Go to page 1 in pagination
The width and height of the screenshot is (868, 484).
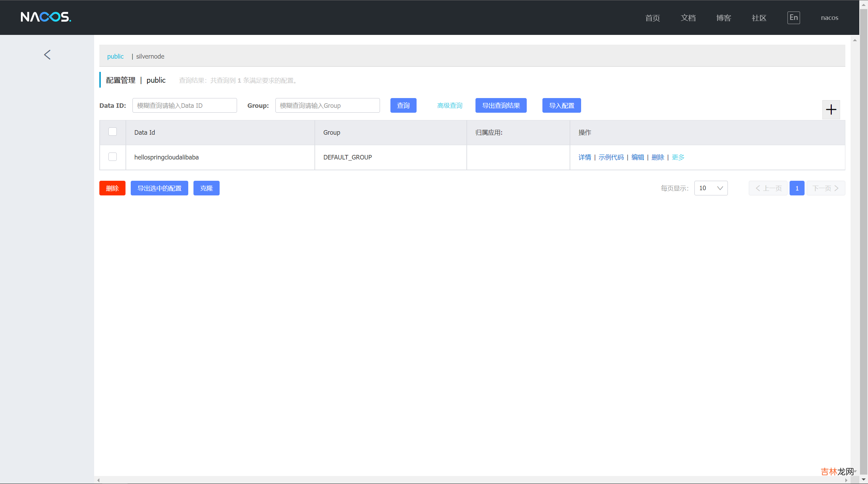[797, 188]
